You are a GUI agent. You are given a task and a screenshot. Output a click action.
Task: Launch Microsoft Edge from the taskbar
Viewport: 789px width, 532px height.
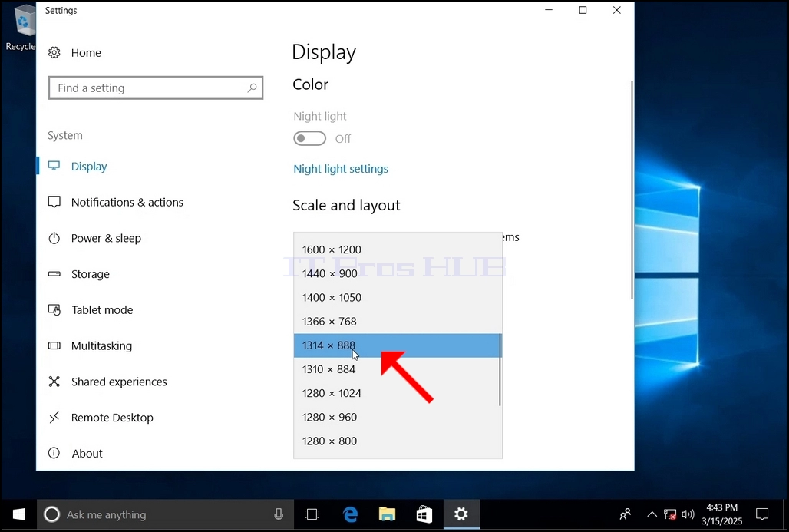pos(350,514)
